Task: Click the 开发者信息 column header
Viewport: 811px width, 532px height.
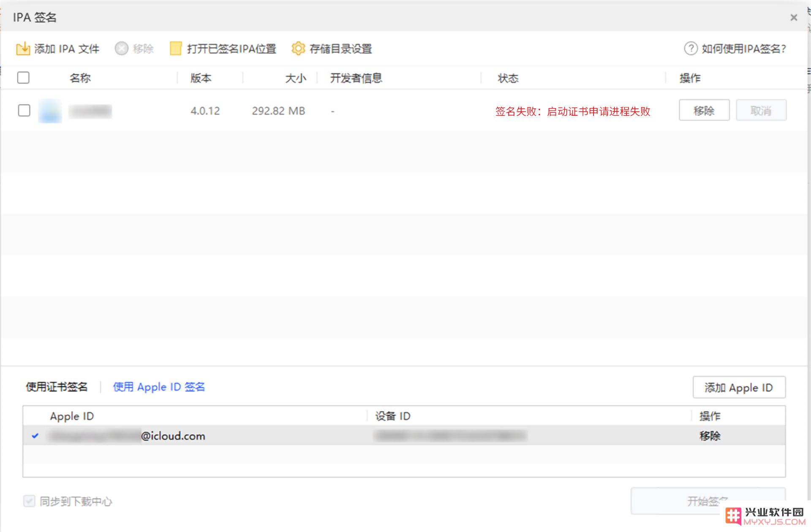Action: (x=356, y=78)
